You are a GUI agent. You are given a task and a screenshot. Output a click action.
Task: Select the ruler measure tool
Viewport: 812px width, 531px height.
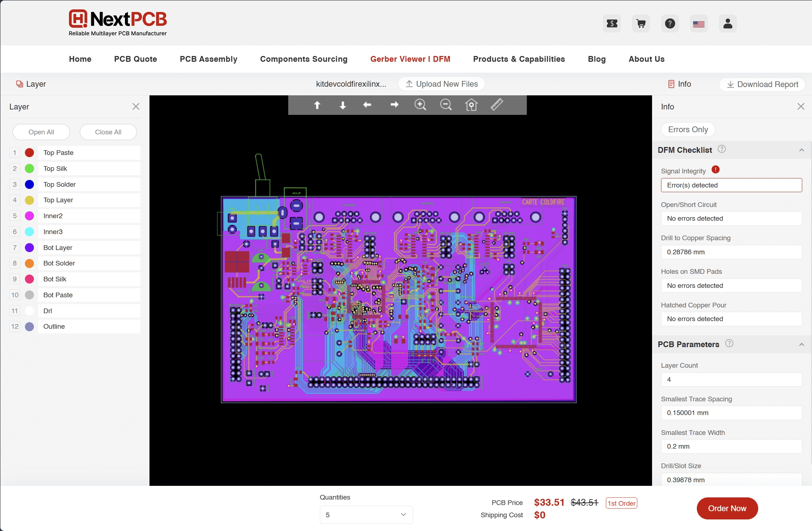tap(497, 105)
